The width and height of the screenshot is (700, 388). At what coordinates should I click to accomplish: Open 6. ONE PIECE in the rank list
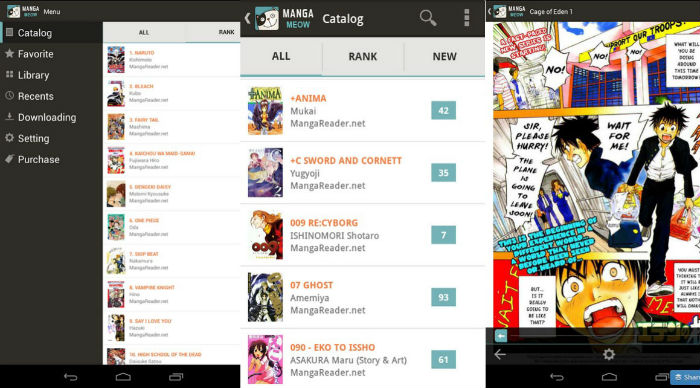point(172,227)
